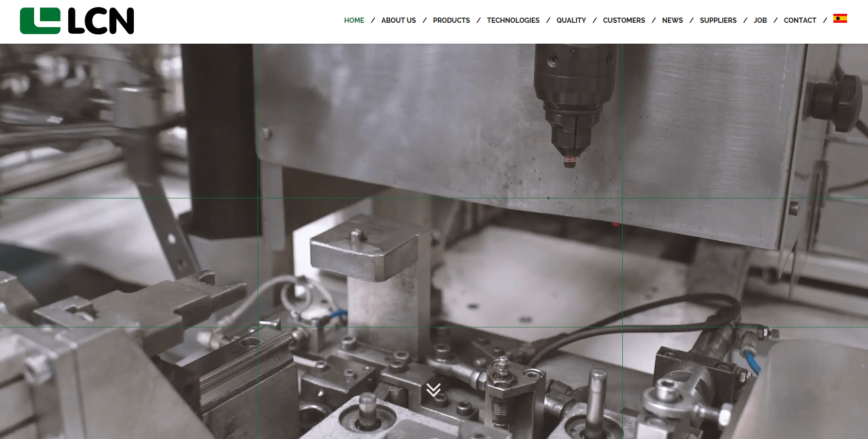
Task: Open the Home menu item
Action: (354, 20)
